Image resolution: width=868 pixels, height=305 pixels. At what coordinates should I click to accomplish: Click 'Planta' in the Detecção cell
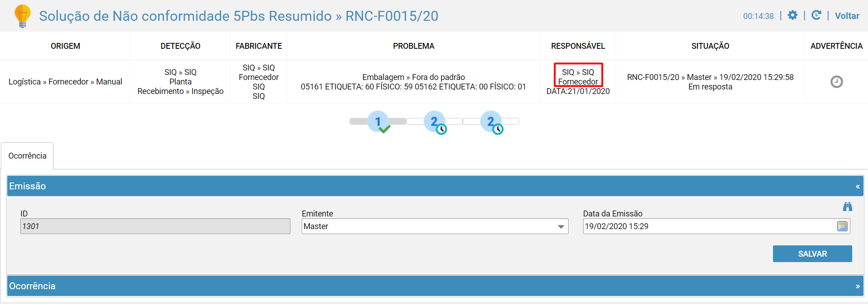point(180,82)
